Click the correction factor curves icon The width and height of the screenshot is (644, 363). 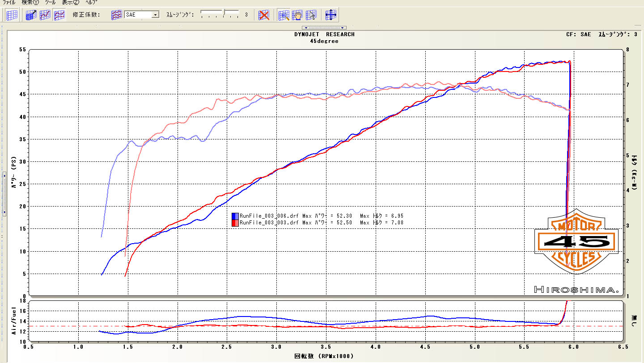tap(117, 15)
